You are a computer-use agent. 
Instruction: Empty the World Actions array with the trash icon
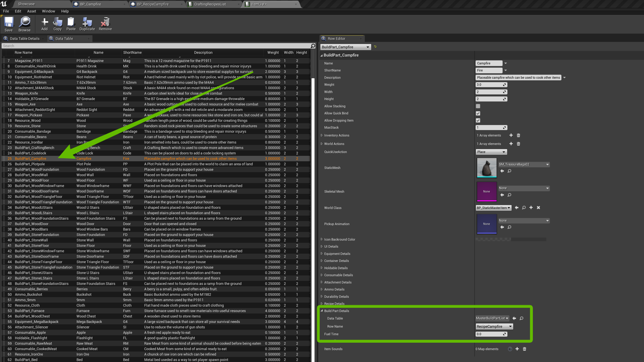(x=518, y=144)
